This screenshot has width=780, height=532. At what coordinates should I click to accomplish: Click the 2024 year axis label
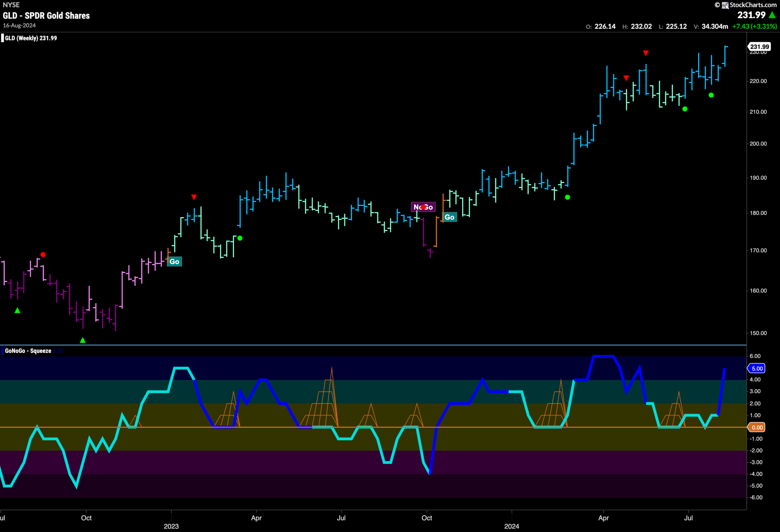(512, 526)
